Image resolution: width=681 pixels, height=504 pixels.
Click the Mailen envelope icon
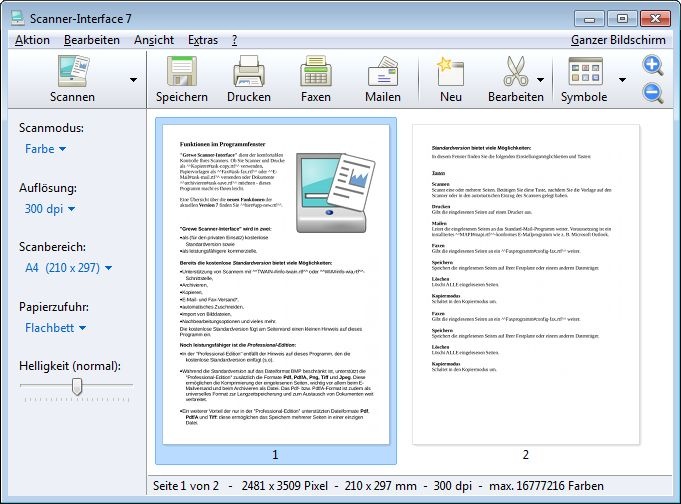[x=383, y=70]
